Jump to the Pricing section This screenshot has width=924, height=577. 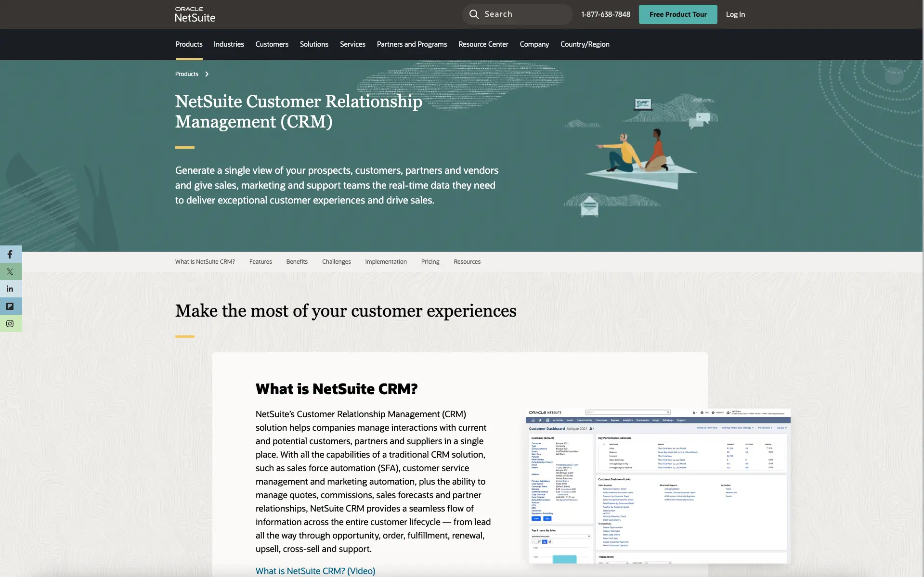pos(430,262)
